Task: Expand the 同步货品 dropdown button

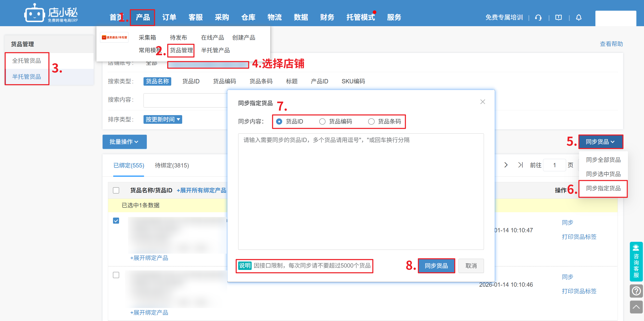Action: click(x=600, y=142)
